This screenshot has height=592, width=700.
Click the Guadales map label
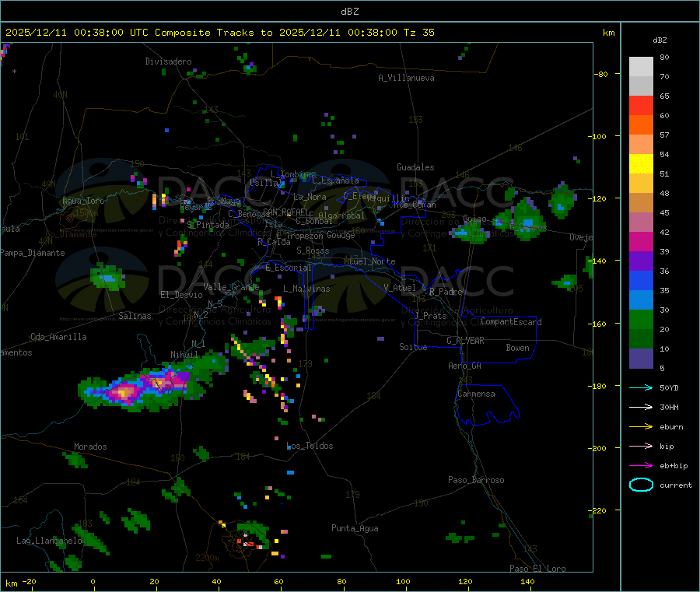pos(415,167)
